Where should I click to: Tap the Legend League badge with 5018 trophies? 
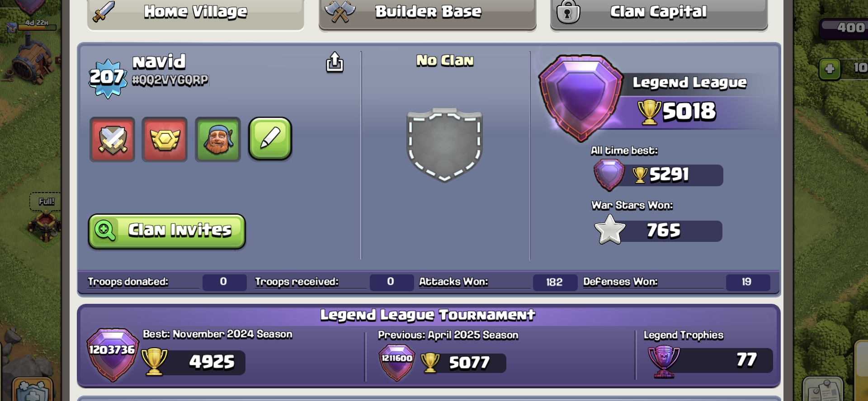tap(580, 98)
